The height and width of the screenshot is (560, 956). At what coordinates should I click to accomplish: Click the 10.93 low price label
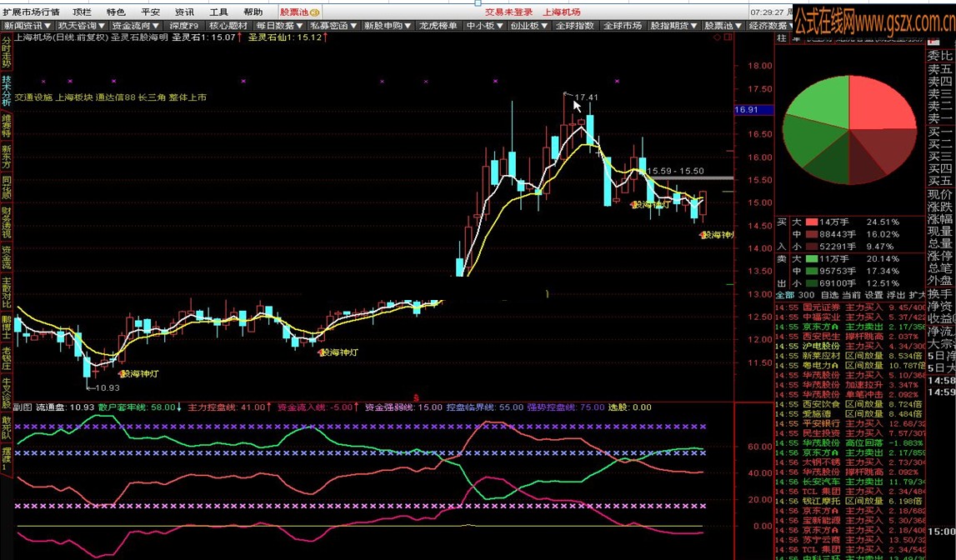(108, 387)
